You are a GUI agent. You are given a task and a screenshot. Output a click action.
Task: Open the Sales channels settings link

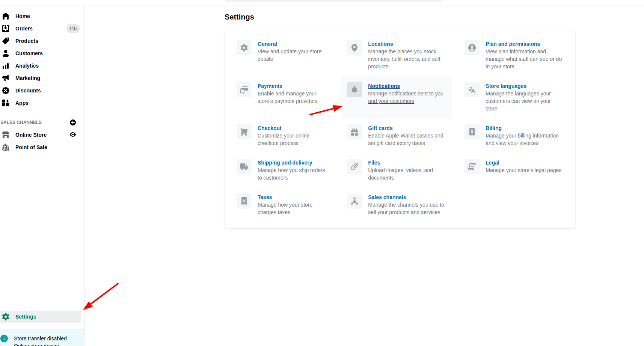387,197
